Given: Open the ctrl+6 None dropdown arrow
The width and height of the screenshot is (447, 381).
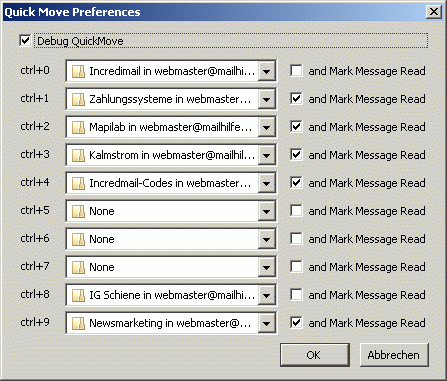Looking at the screenshot, I should (x=266, y=239).
